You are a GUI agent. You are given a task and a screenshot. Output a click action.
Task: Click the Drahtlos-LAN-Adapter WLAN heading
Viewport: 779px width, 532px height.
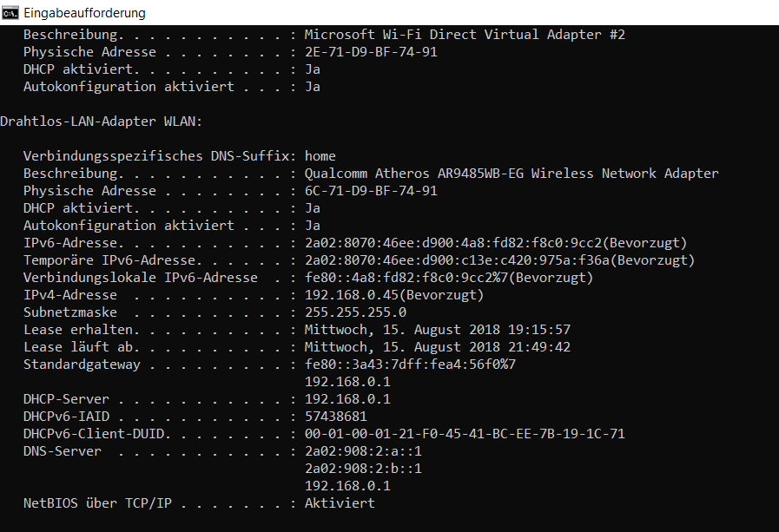(101, 122)
